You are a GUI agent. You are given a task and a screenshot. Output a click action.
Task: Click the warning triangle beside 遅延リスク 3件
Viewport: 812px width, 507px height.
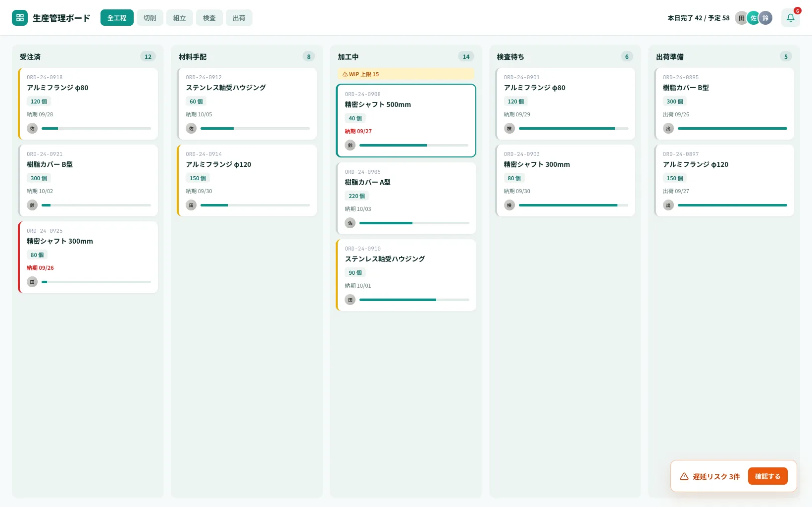pos(684,476)
